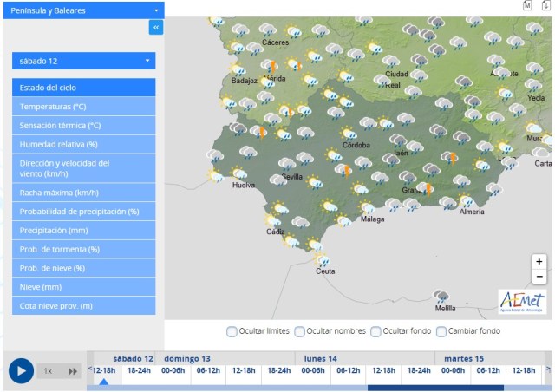Zoom out on the map
Viewport: 555px width, 392px height.
coord(539,277)
